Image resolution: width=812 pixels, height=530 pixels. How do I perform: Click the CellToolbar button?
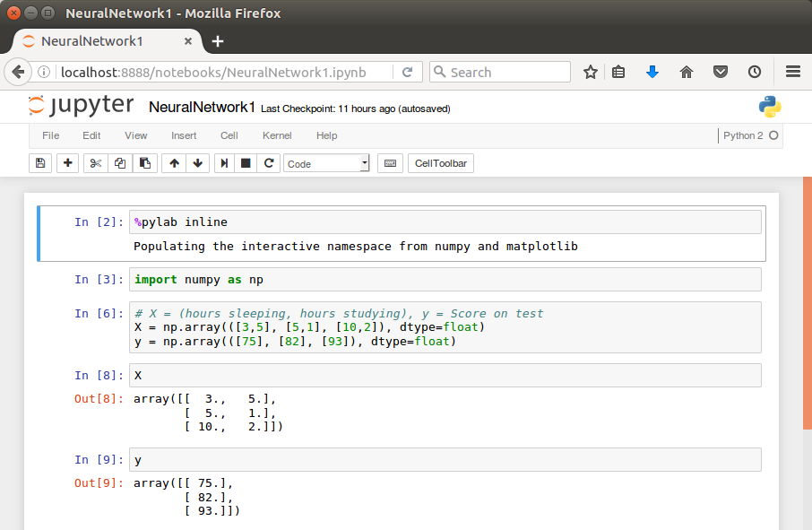pos(441,163)
